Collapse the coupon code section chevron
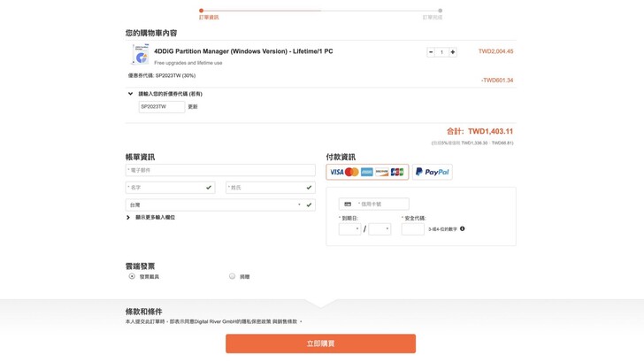The width and height of the screenshot is (644, 363). [x=130, y=94]
